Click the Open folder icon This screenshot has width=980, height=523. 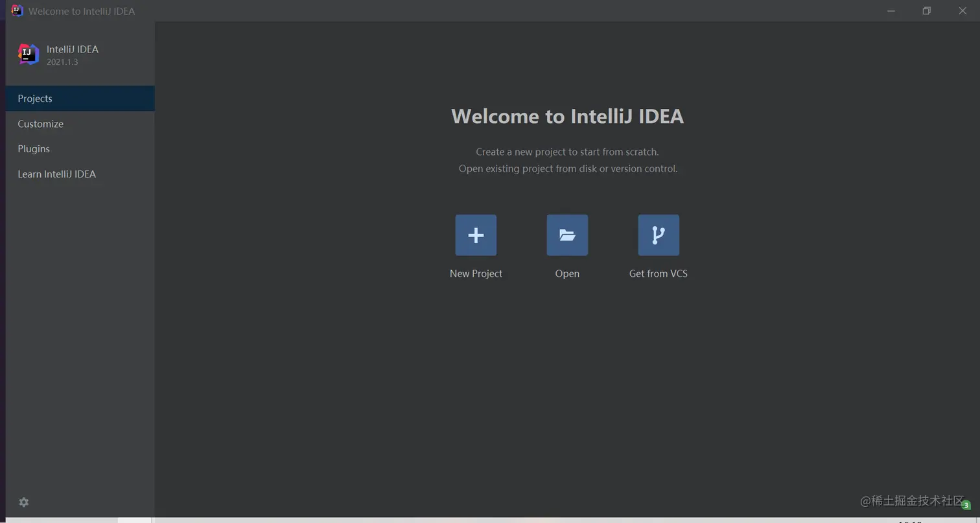pyautogui.click(x=567, y=235)
